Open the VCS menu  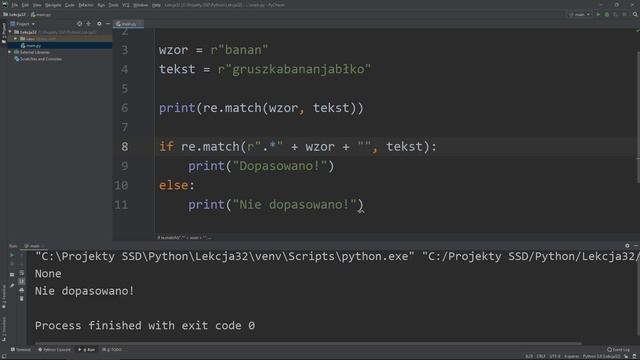click(x=126, y=5)
